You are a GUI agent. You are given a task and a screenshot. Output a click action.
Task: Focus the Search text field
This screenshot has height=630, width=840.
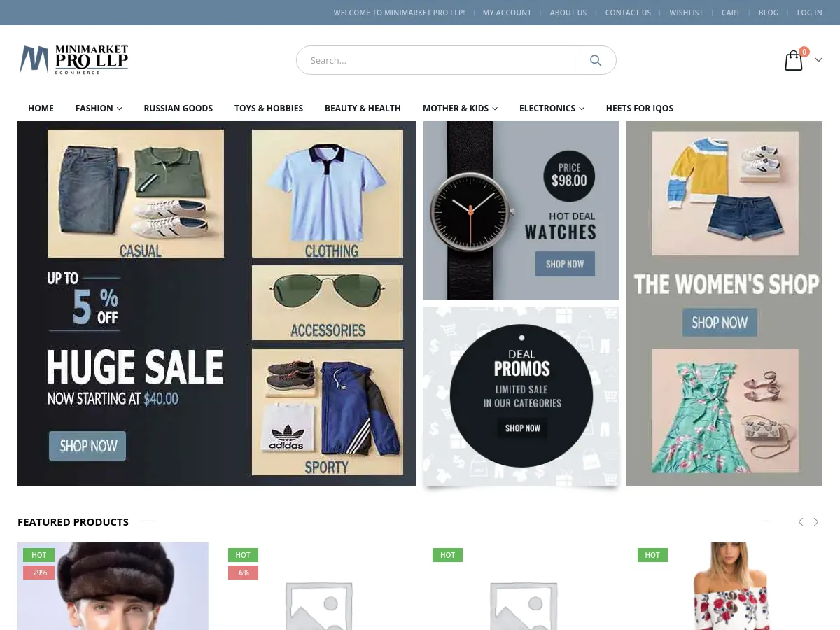[x=435, y=60]
